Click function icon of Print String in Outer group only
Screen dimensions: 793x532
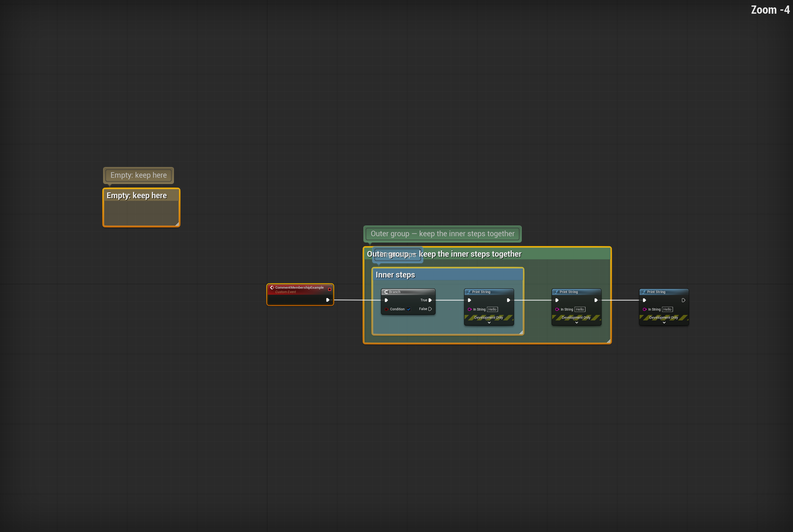556,292
